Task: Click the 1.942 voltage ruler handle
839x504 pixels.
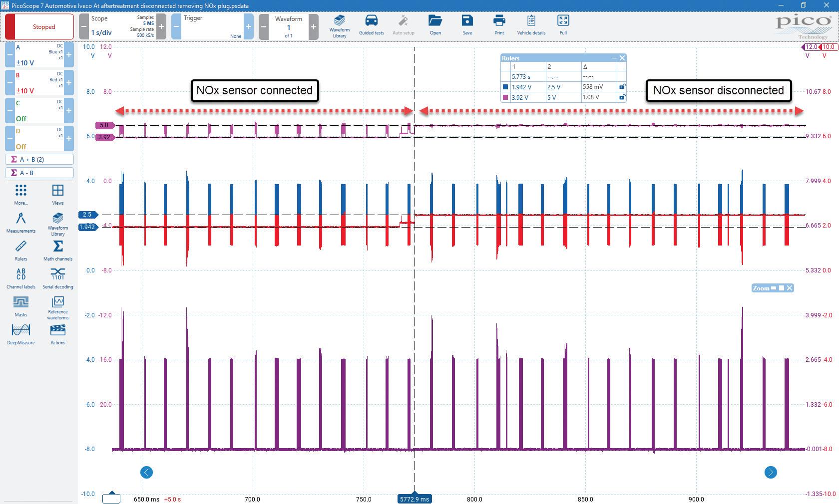Action: (x=88, y=227)
